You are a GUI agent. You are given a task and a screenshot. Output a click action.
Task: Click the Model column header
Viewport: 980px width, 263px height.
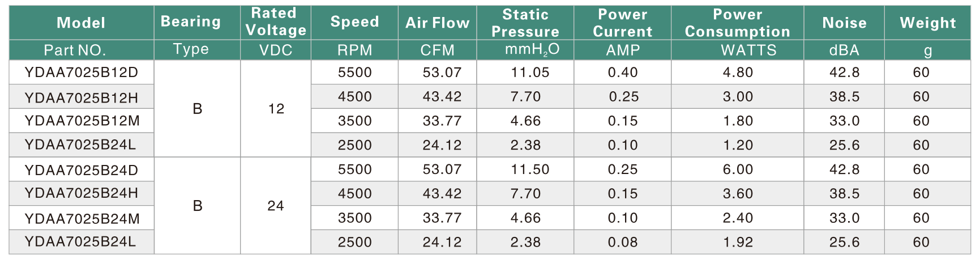[81, 23]
